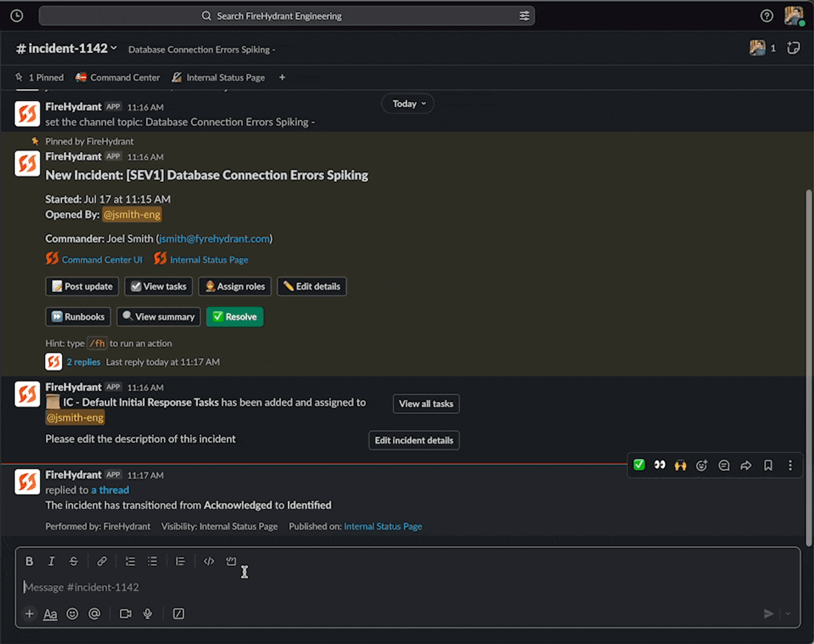The height and width of the screenshot is (644, 814).
Task: Start recording an audio clip
Action: pos(148,614)
